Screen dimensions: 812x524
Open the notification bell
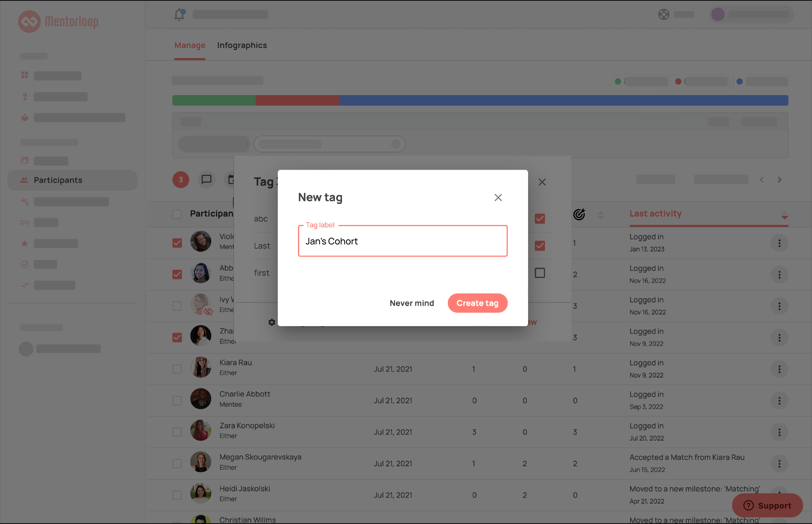tap(179, 14)
